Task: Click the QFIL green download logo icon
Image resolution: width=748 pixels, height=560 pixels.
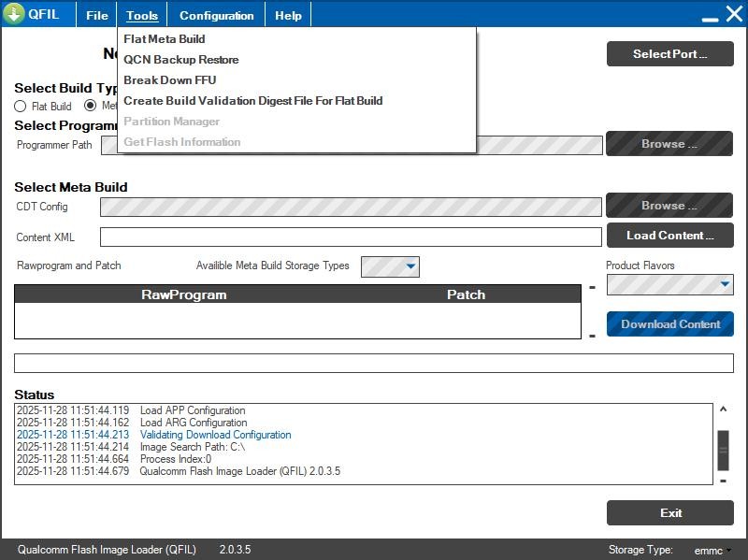Action: tap(14, 13)
